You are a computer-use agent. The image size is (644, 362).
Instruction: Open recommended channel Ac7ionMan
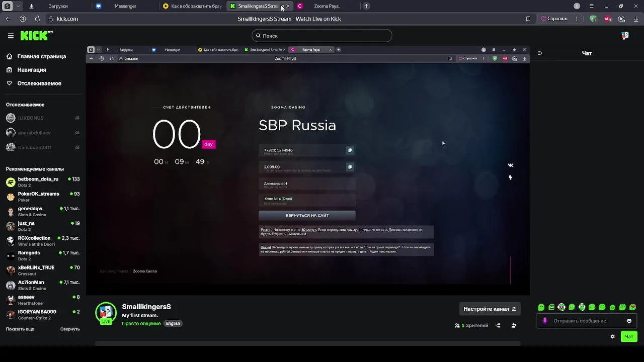[x=43, y=285]
